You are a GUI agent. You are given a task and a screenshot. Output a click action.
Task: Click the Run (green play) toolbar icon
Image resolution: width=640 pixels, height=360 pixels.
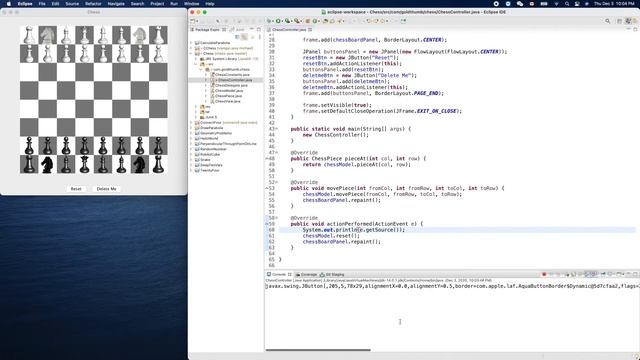(278, 21)
